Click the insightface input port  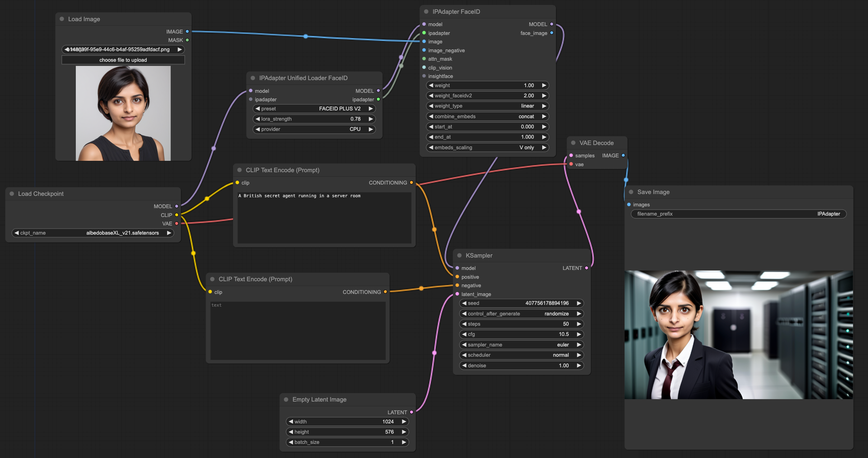click(424, 76)
